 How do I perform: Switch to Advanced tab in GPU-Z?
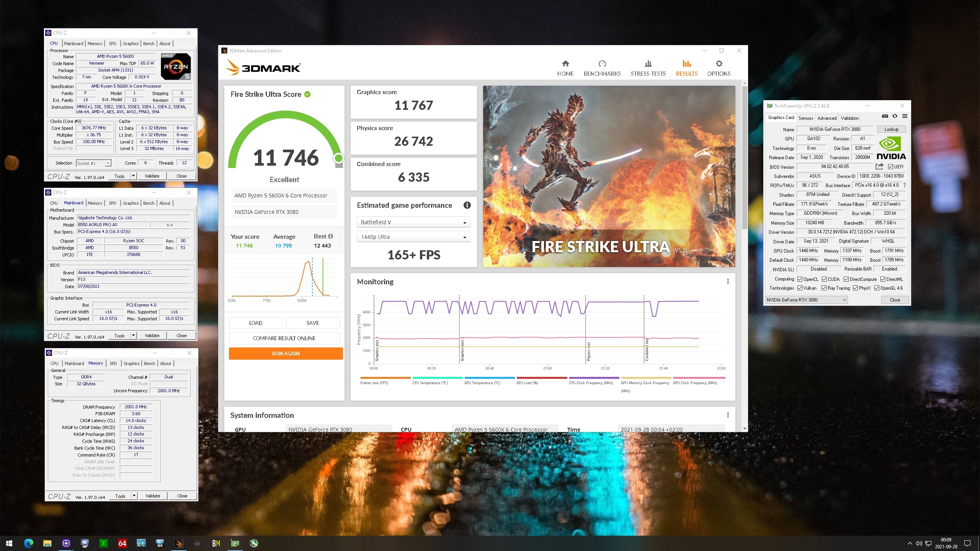point(827,118)
